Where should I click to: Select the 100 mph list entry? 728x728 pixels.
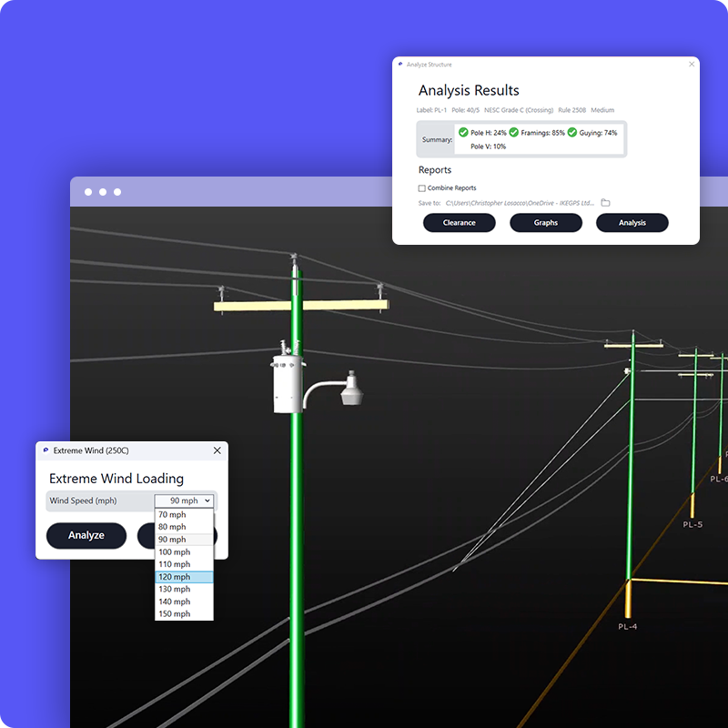(184, 552)
